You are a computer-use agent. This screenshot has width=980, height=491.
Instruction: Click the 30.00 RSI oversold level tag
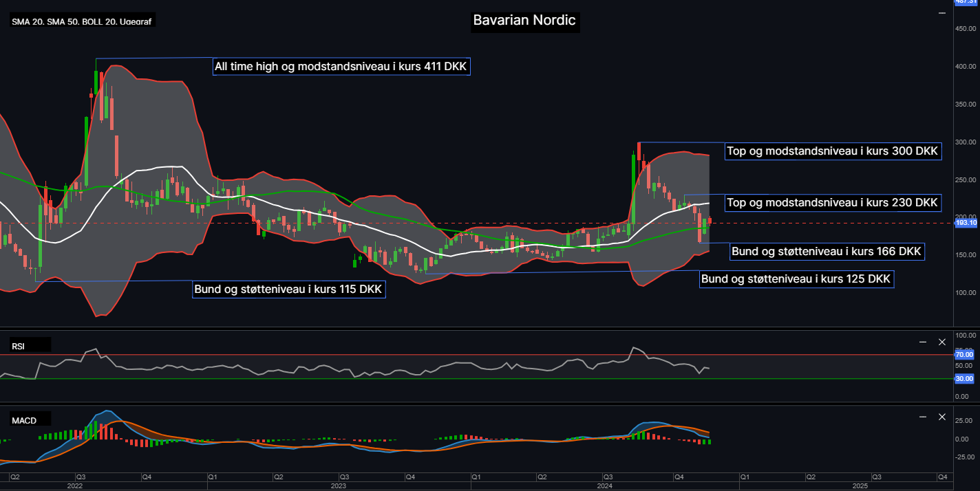(965, 378)
